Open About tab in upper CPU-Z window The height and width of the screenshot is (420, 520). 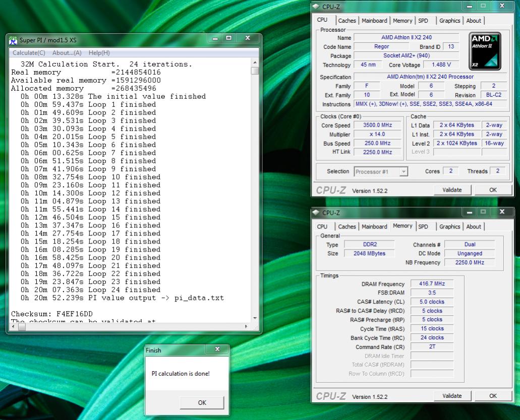474,21
